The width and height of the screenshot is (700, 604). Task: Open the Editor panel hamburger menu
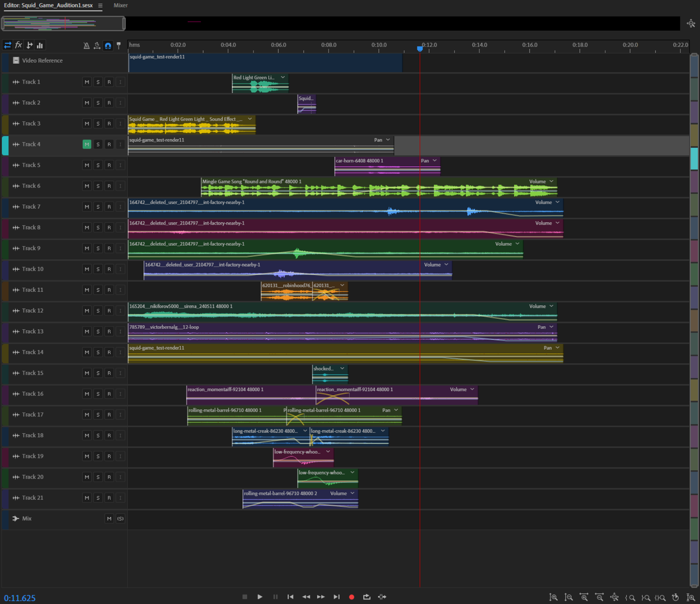[x=100, y=5]
